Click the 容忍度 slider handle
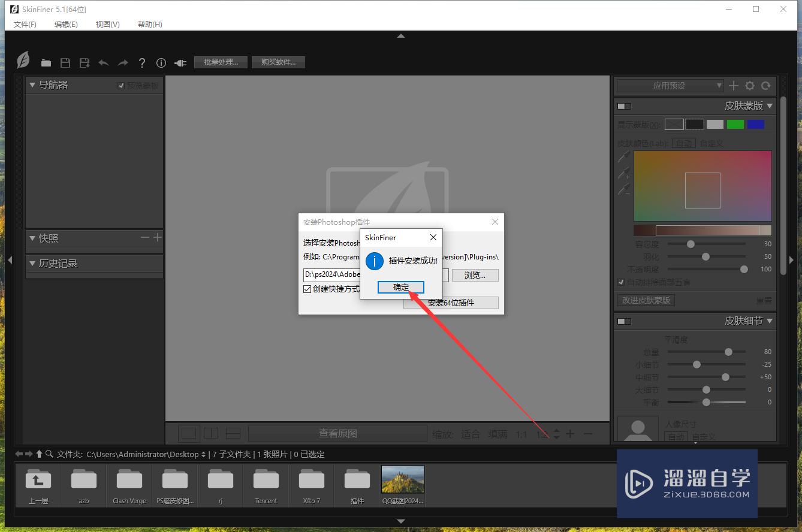The image size is (802, 532). (691, 244)
